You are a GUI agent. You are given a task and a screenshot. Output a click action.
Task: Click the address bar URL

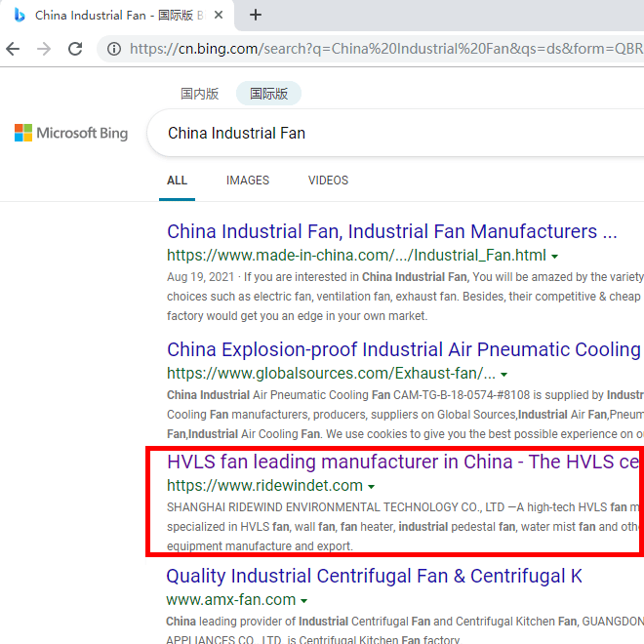tap(386, 49)
